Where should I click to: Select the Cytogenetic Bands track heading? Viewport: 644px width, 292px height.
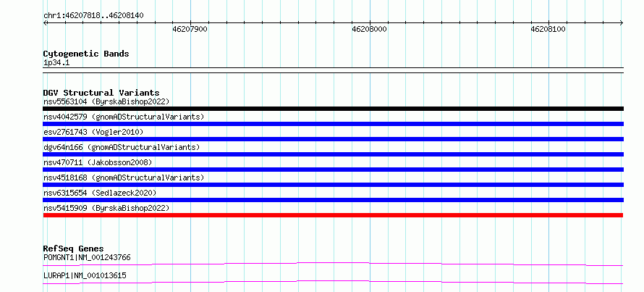(x=86, y=54)
